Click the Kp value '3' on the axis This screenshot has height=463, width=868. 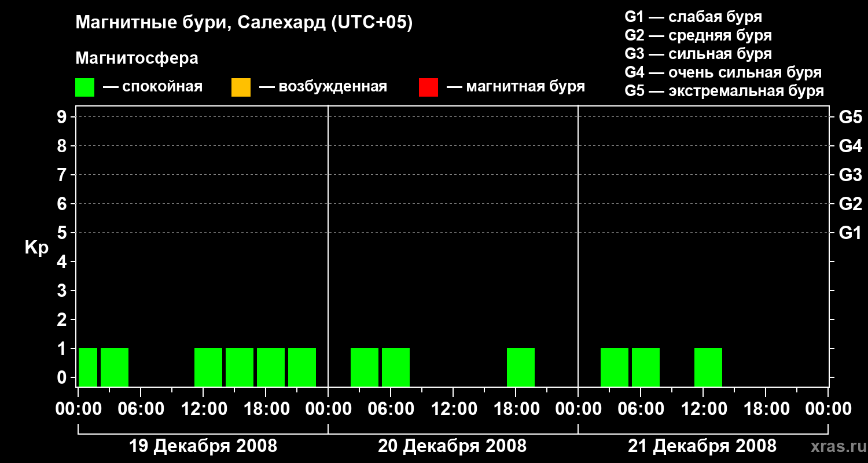pos(63,291)
